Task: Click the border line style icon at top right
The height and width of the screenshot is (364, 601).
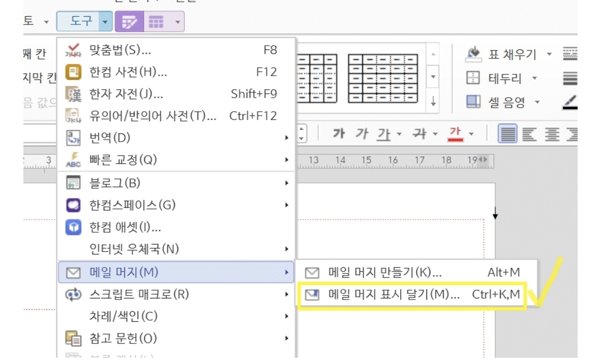Action: (x=570, y=53)
